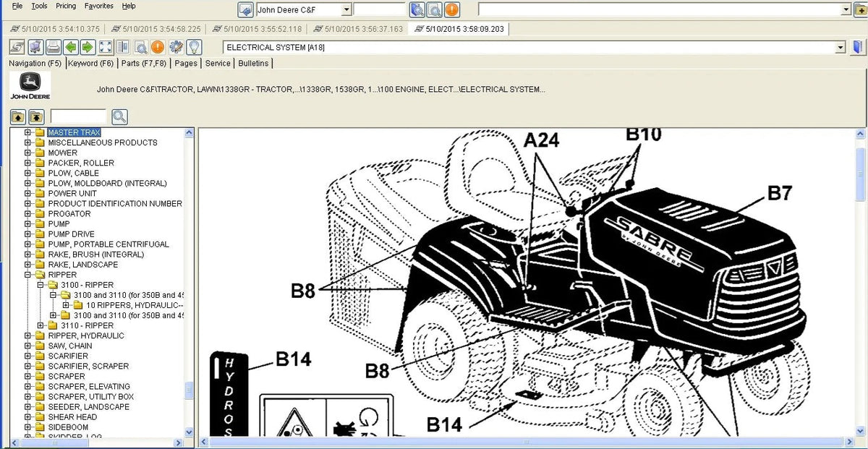Click the magnifier button beside tree search box

click(x=119, y=116)
